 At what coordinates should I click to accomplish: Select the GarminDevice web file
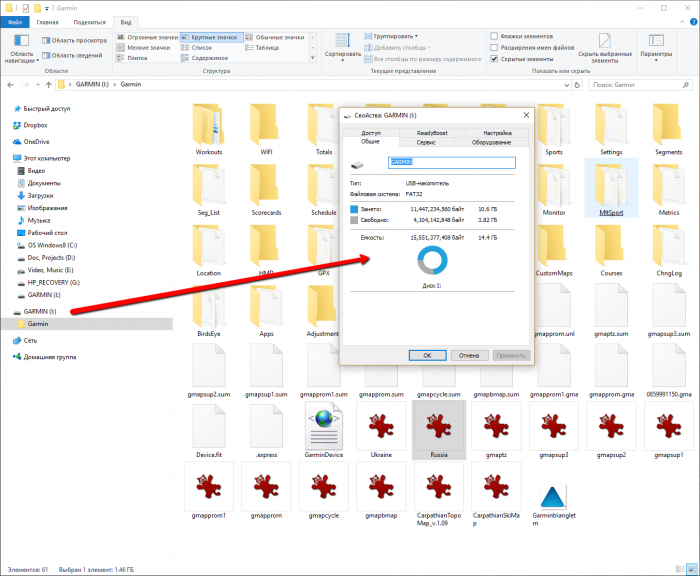324,430
